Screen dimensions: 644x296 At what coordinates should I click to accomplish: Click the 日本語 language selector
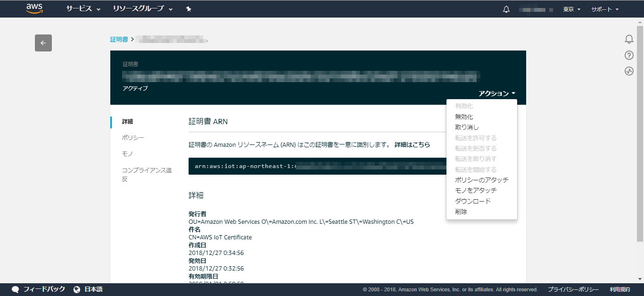(x=93, y=289)
